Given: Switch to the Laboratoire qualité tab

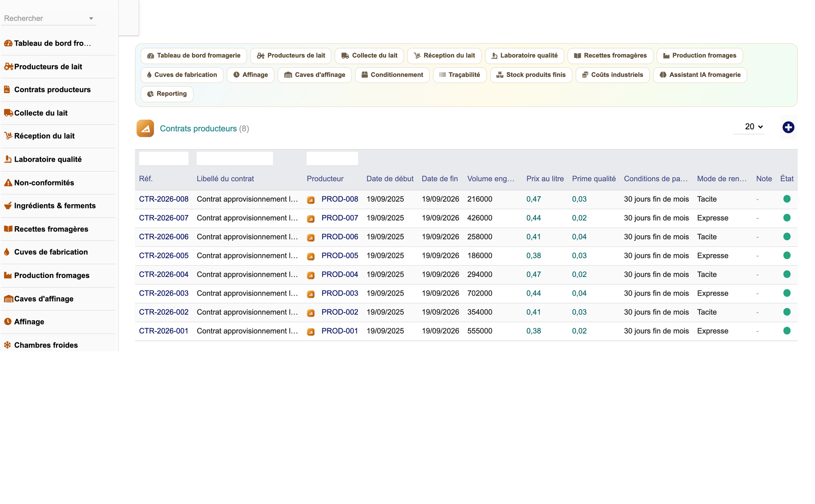Looking at the screenshot, I should point(524,56).
